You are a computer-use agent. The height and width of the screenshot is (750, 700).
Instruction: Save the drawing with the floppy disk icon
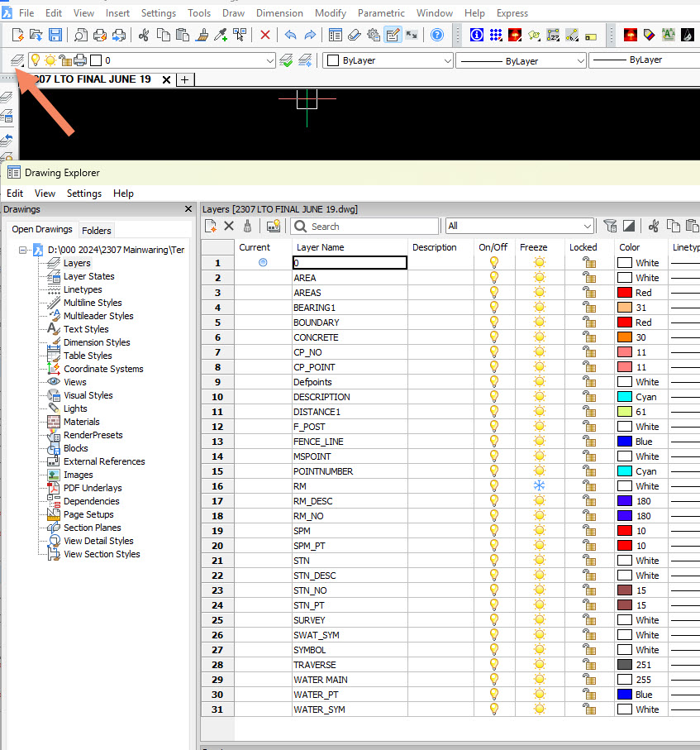pyautogui.click(x=55, y=35)
